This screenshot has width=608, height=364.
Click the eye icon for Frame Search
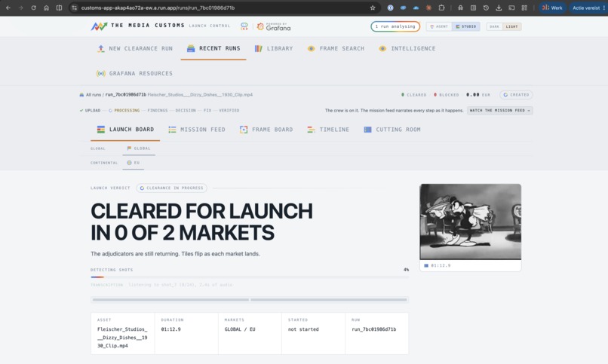tap(311, 48)
